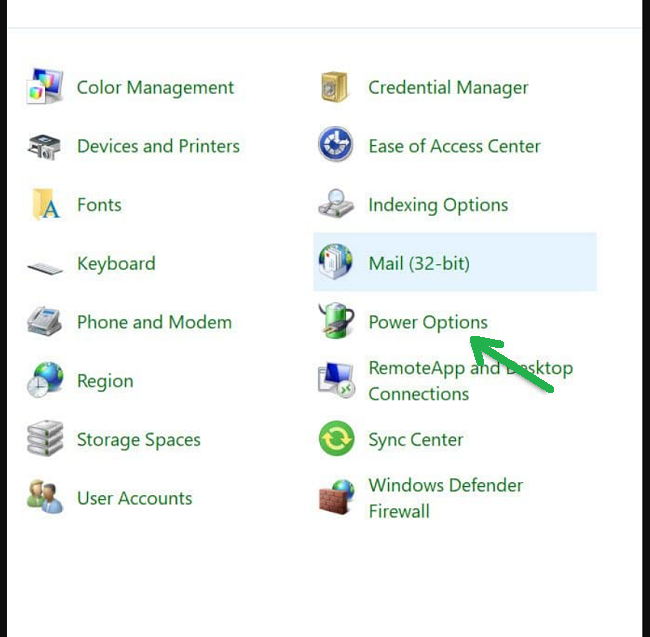Viewport: 650px width, 637px height.
Task: Click the Credential Manager safe icon
Action: pos(335,88)
